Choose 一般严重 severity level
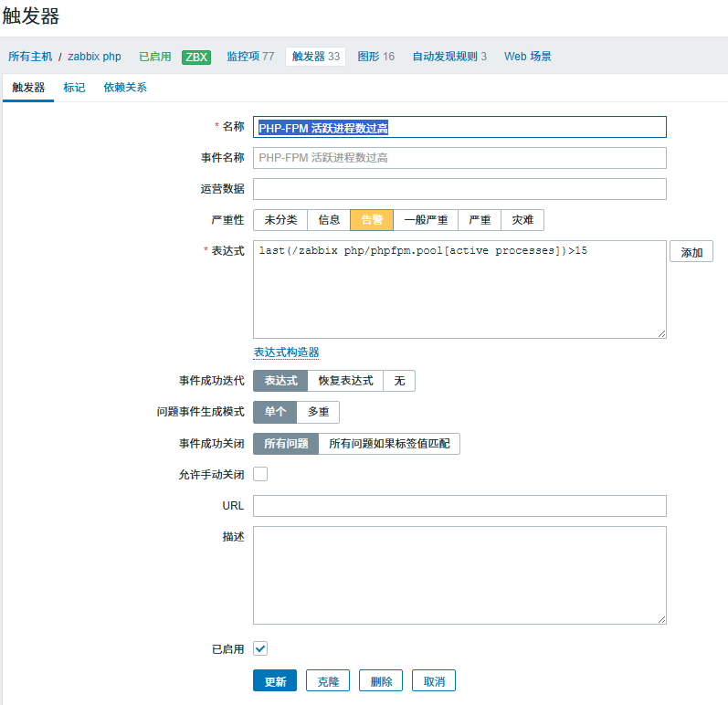This screenshot has height=705, width=728. [426, 220]
